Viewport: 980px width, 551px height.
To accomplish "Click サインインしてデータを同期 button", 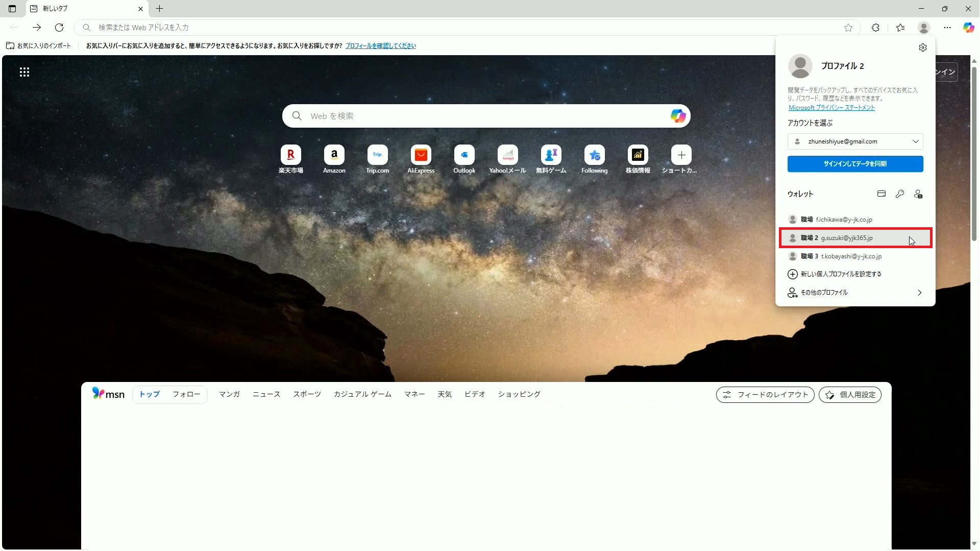I will click(855, 164).
